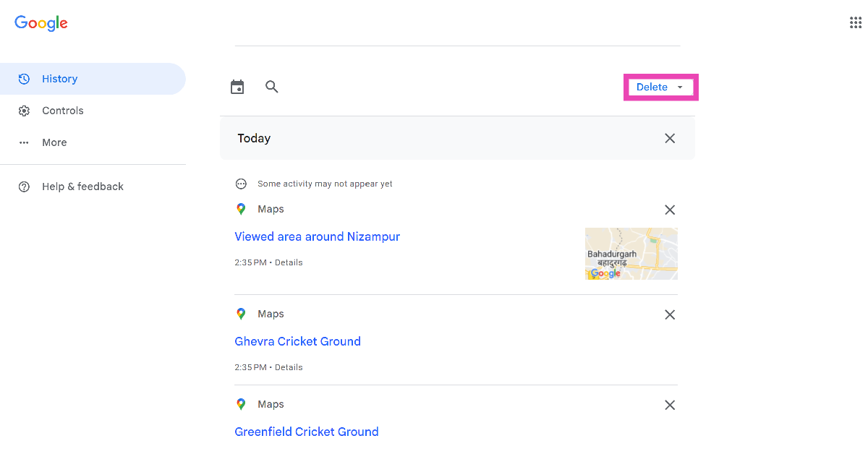
Task: Remove the Ghevra Cricket Ground entry
Action: 670,314
